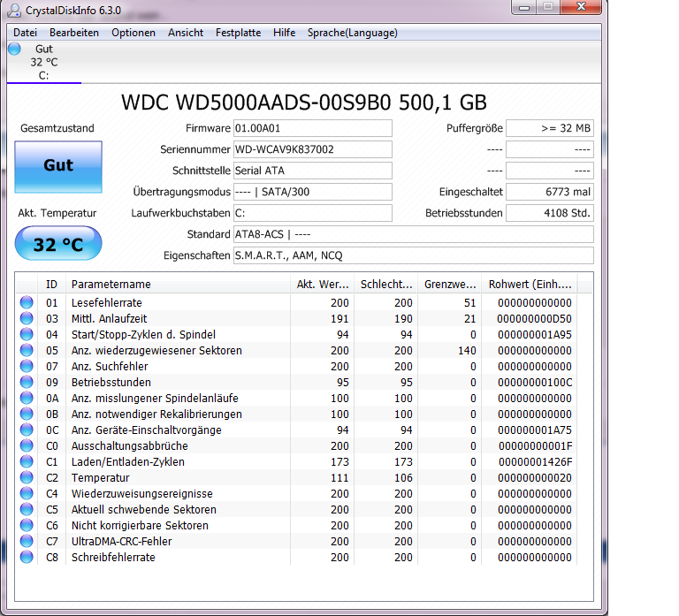This screenshot has height=616, width=679.
Task: Click raw value 00000000100C
Action: (535, 383)
